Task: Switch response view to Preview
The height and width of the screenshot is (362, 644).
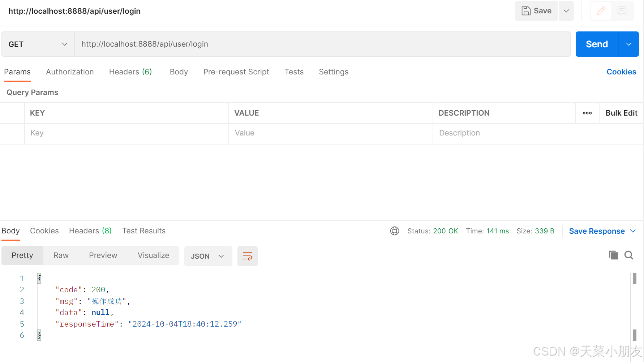Action: tap(103, 255)
